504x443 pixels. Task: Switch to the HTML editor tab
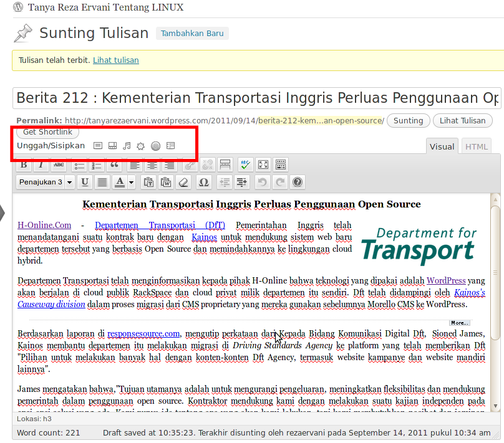tap(477, 146)
